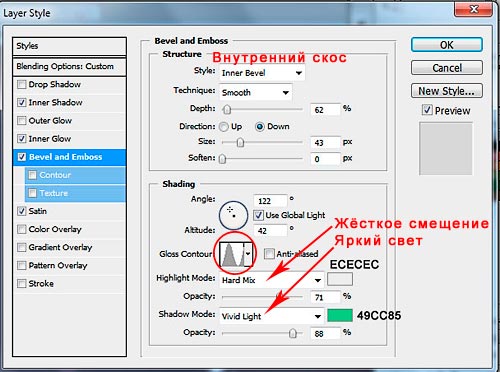Click the highlight Opacity slider track

click(x=262, y=297)
